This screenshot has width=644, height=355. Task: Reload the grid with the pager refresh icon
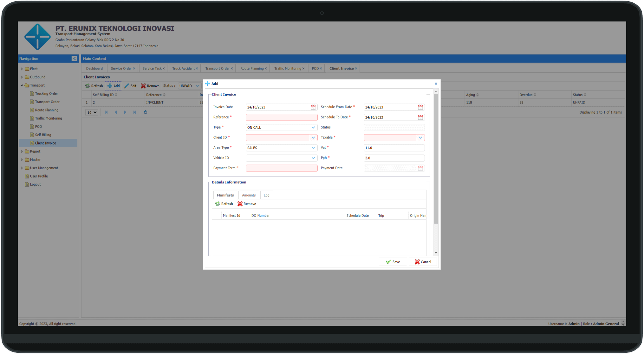click(146, 112)
